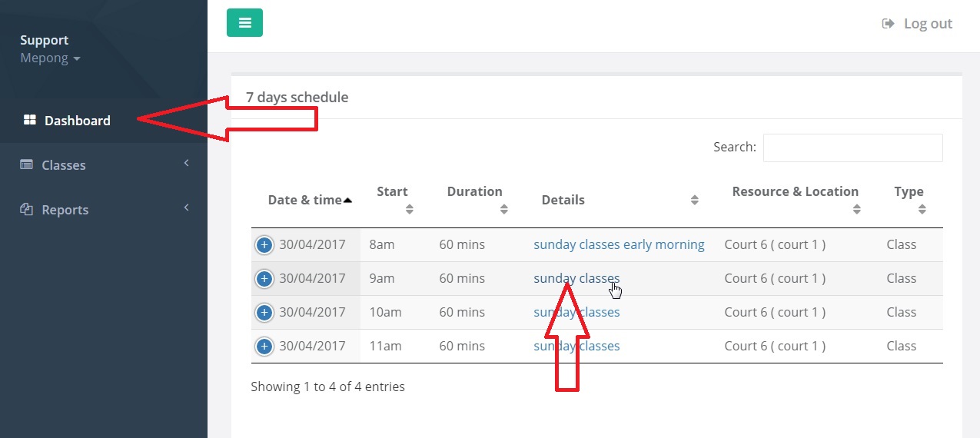This screenshot has height=438, width=980.
Task: Open sunday classes early morning link
Action: click(619, 244)
